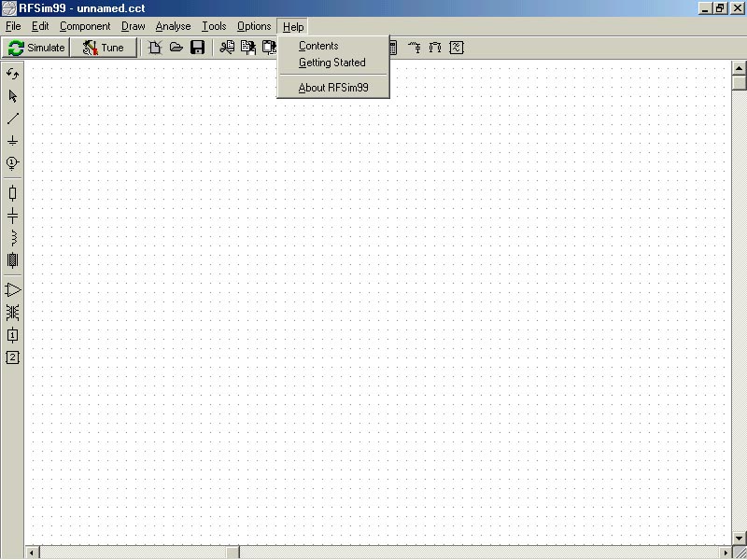Viewport: 747px width, 560px height.
Task: Cut selection with scissors icon
Action: click(x=227, y=48)
